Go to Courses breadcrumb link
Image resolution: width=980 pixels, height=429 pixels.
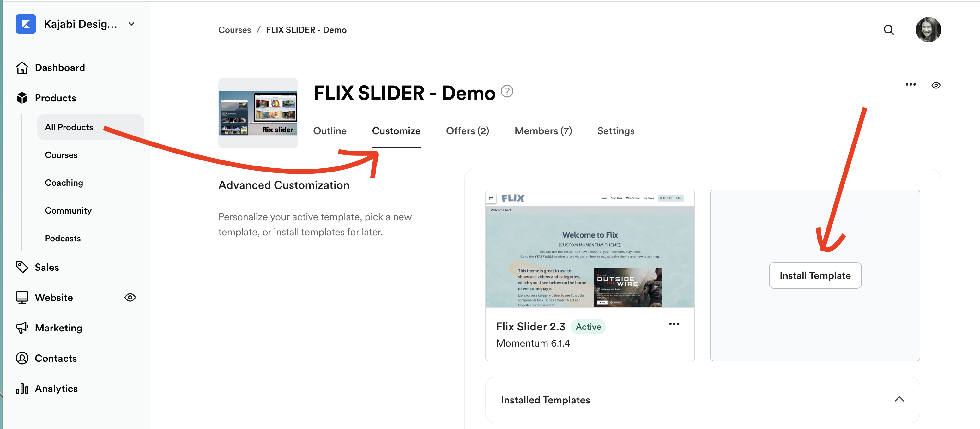pyautogui.click(x=234, y=30)
